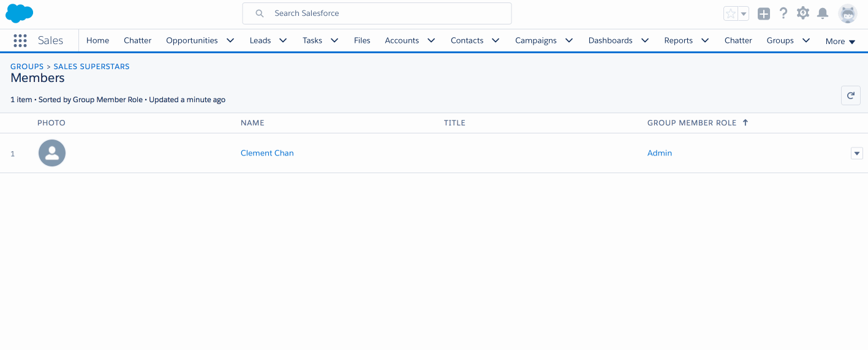This screenshot has width=868, height=350.
Task: Expand the favorites list dropdown arrow
Action: [744, 13]
